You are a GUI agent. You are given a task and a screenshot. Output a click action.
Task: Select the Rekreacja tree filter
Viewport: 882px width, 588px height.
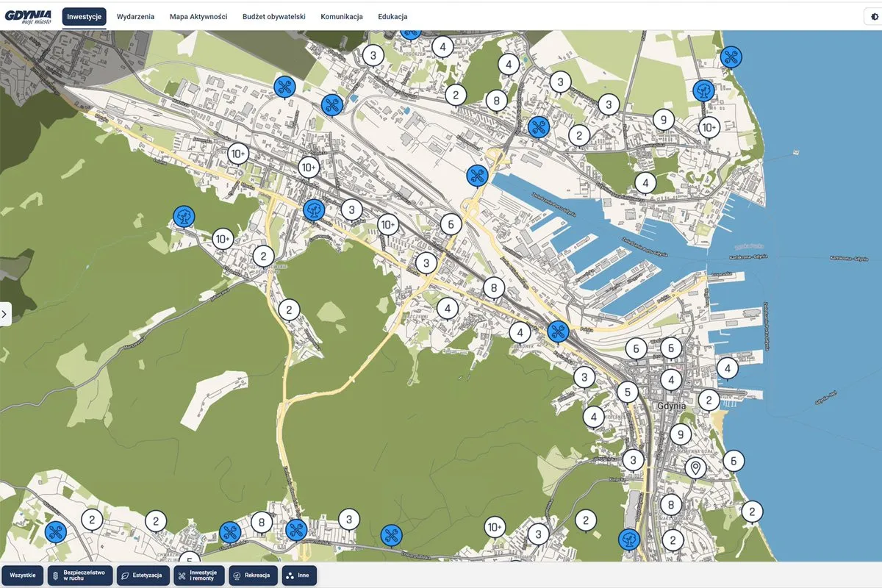(253, 575)
